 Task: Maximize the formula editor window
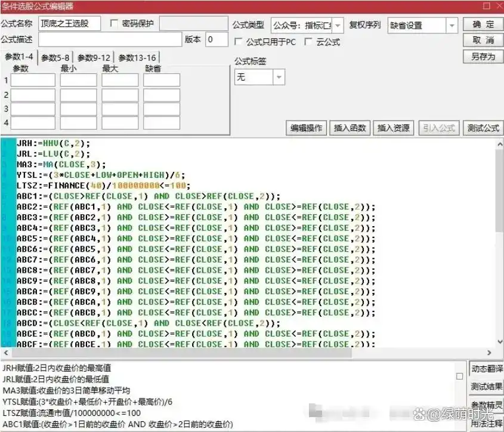click(487, 6)
